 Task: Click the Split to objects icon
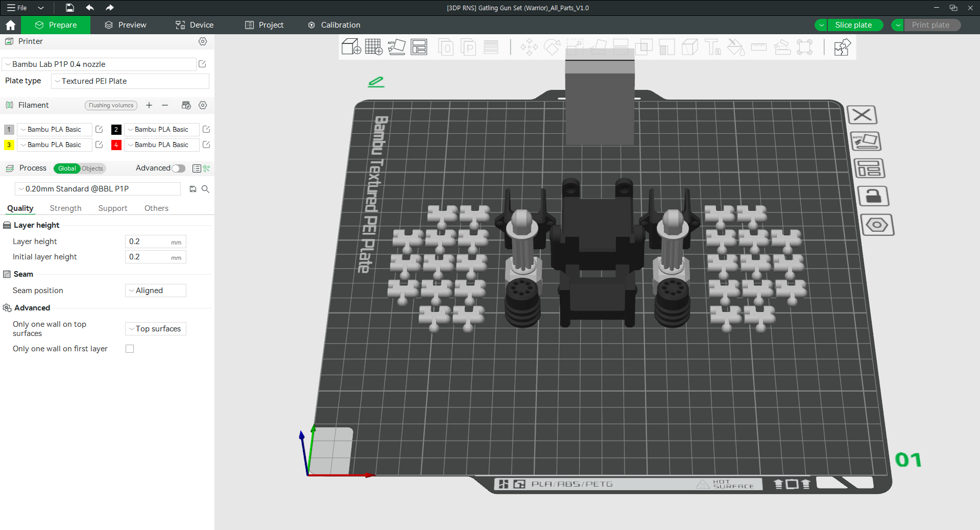446,47
